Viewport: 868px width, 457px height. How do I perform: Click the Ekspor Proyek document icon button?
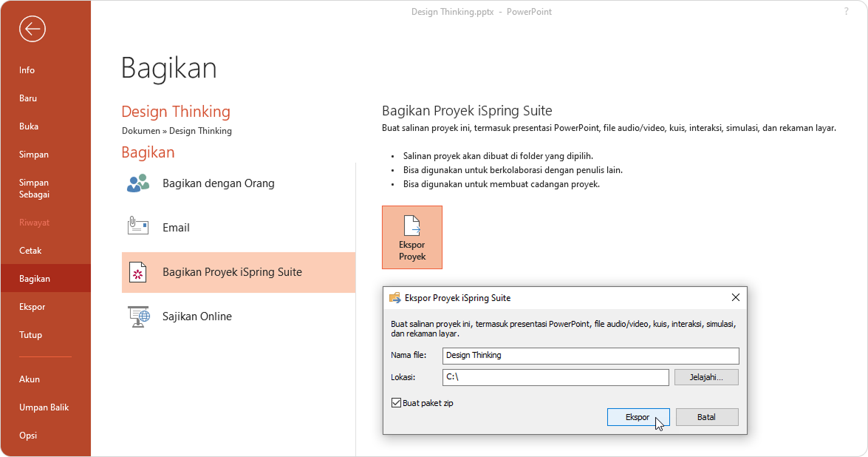coord(412,237)
